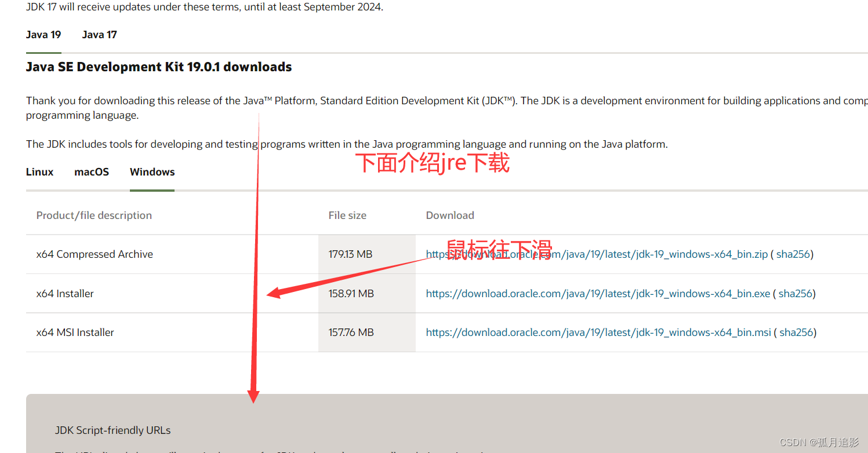The height and width of the screenshot is (453, 868).
Task: Click the 'x64 Installer' row label
Action: tap(65, 294)
